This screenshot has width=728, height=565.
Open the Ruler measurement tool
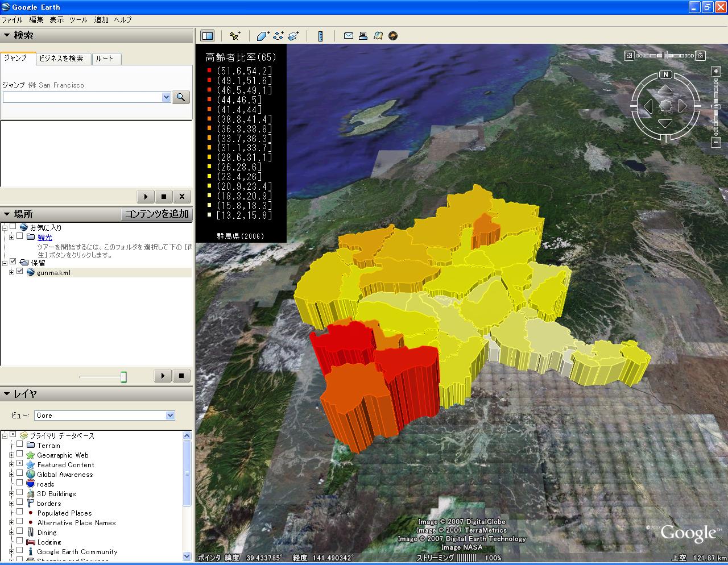point(321,36)
